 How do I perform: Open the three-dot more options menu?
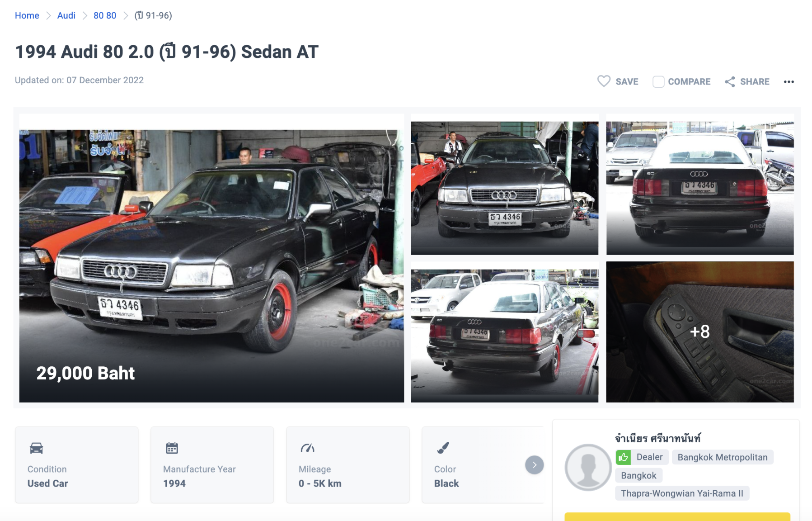coord(789,82)
